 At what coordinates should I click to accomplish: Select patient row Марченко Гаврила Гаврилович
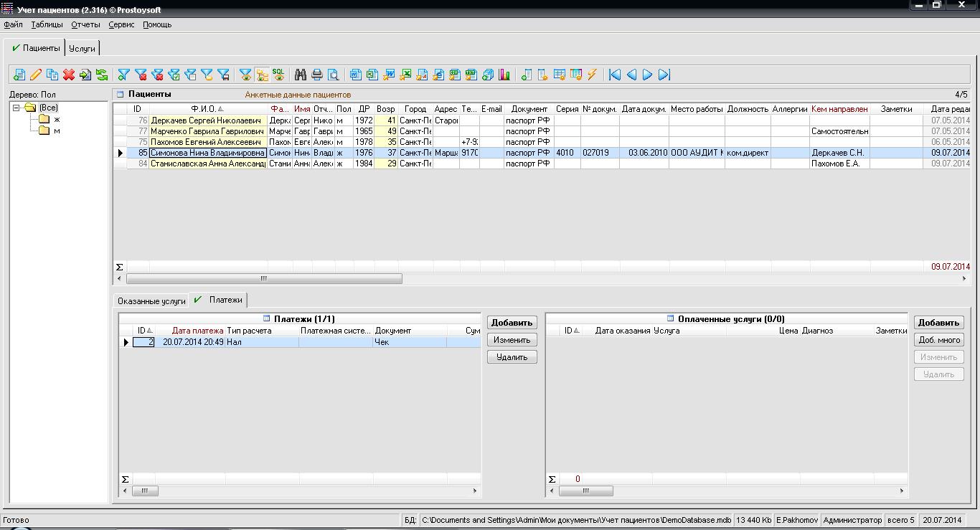pos(542,131)
